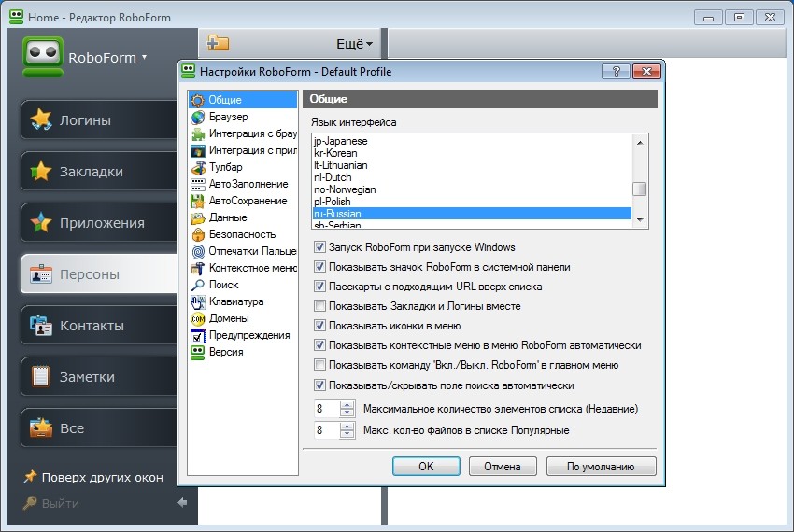The height and width of the screenshot is (532, 794).
Task: Click the Закладки star icon in sidebar
Action: (41, 171)
